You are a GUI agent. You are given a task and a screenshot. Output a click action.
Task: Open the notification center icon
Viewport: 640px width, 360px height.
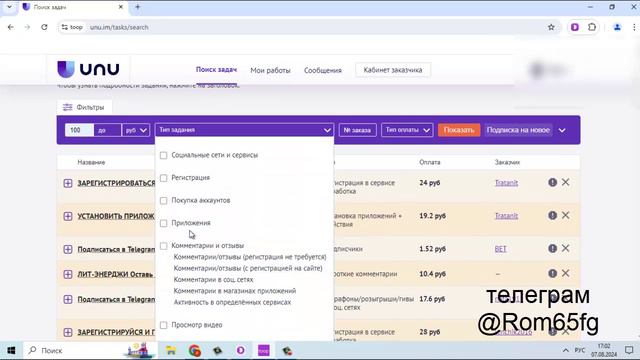tap(629, 351)
